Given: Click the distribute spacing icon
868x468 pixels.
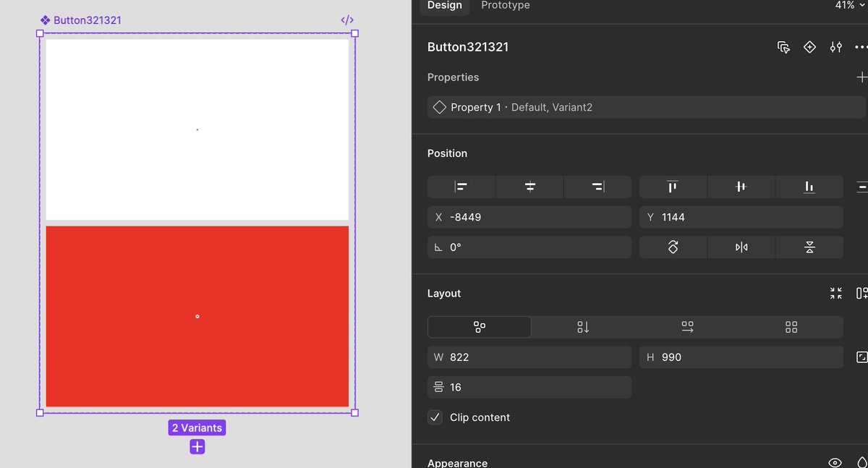Looking at the screenshot, I should pos(861,187).
